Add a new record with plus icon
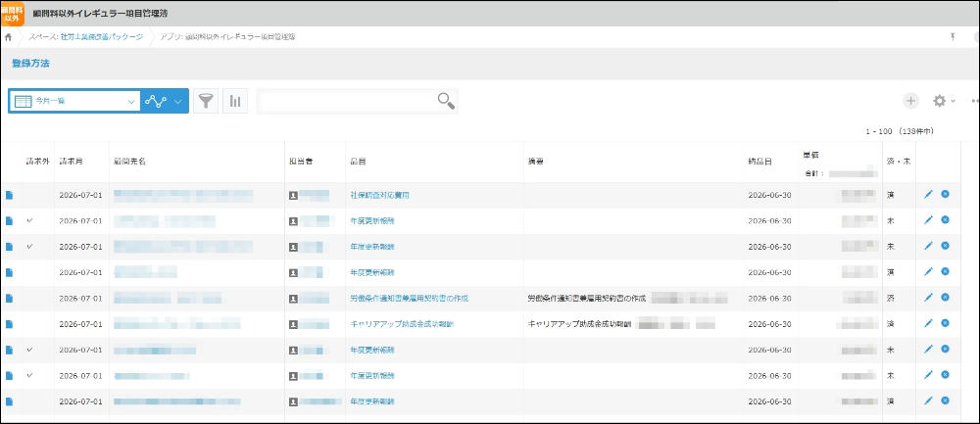The width and height of the screenshot is (980, 424). [x=910, y=101]
